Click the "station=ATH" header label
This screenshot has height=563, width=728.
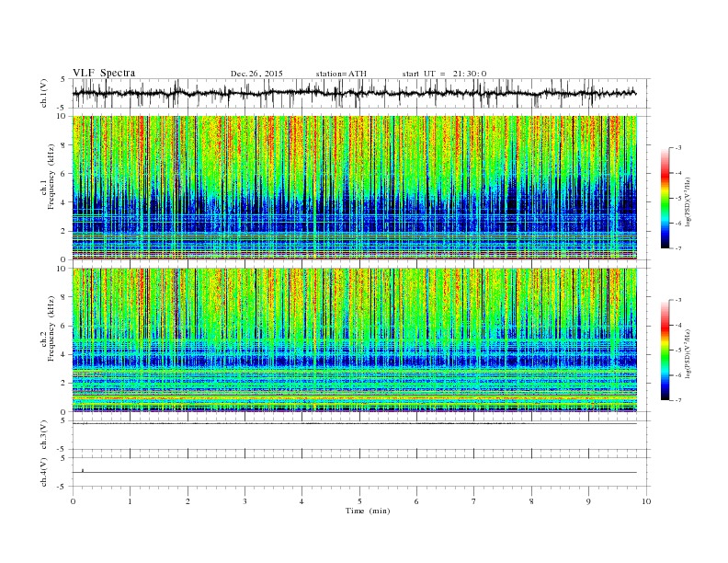click(341, 74)
